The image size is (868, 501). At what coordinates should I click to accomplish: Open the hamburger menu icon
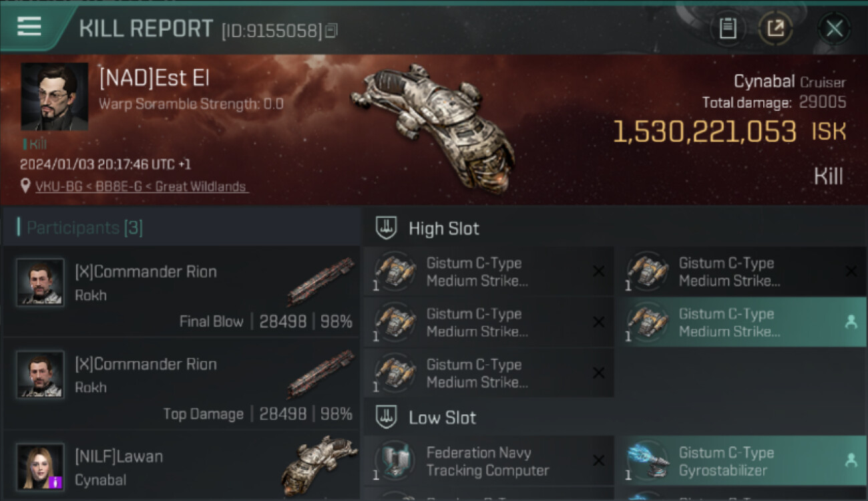point(29,27)
